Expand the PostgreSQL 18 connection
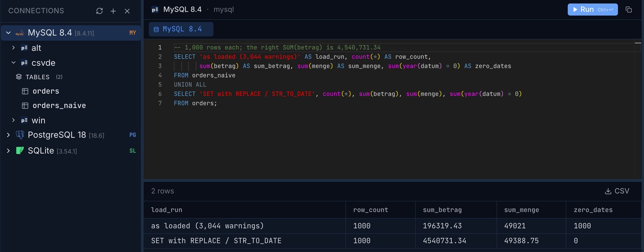Image resolution: width=644 pixels, height=252 pixels. [x=8, y=135]
